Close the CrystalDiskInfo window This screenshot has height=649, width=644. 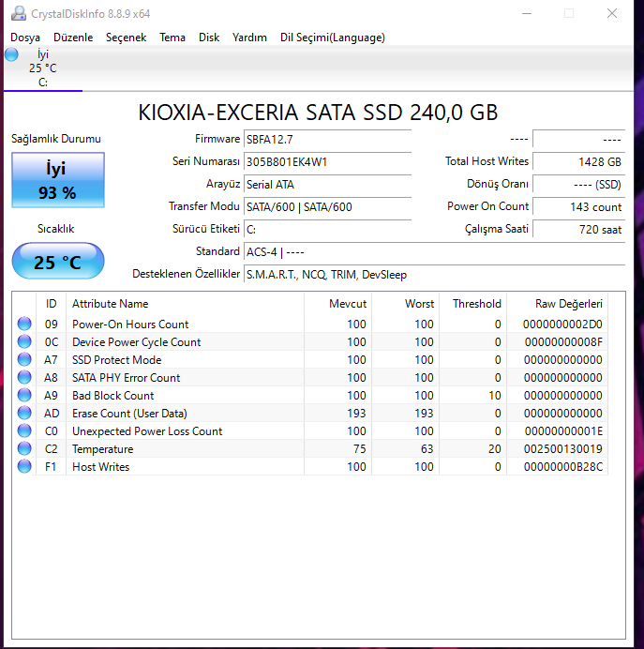point(612,14)
